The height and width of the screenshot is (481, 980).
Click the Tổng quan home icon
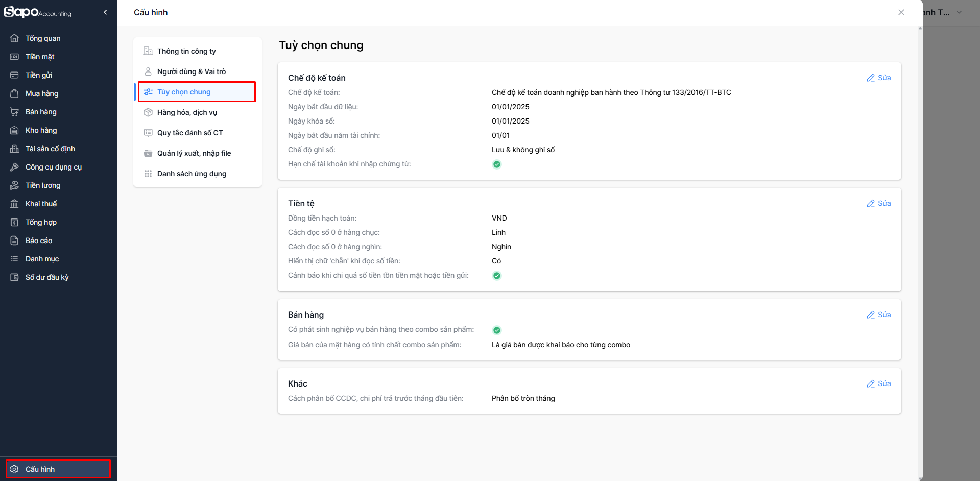(14, 38)
